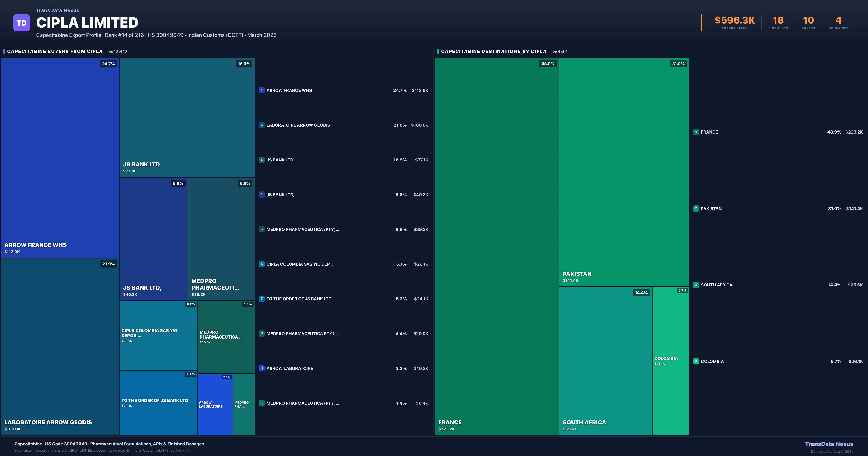The height and width of the screenshot is (456, 868).
Task: Click the Capecitabine Destinations By Cipla header
Action: [494, 52]
